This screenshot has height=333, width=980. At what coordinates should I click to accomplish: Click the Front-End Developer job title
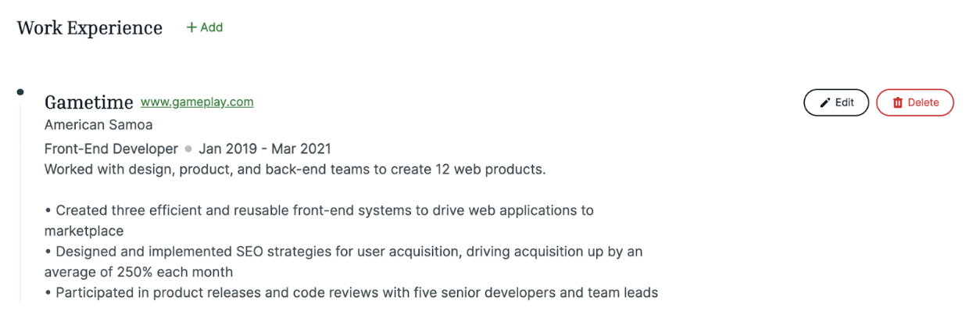coord(111,149)
